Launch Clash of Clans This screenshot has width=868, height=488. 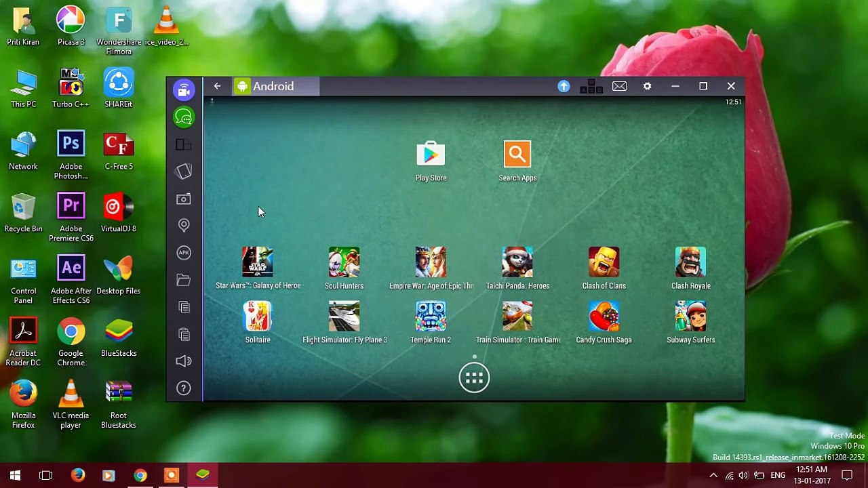604,268
